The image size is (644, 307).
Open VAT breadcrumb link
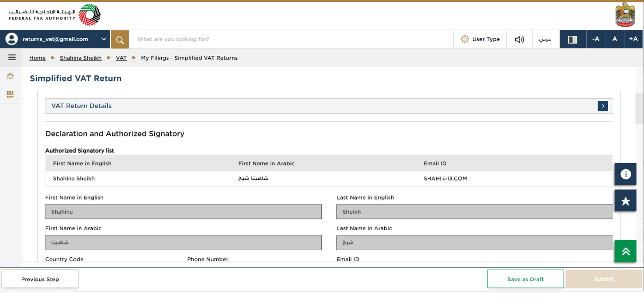click(121, 58)
